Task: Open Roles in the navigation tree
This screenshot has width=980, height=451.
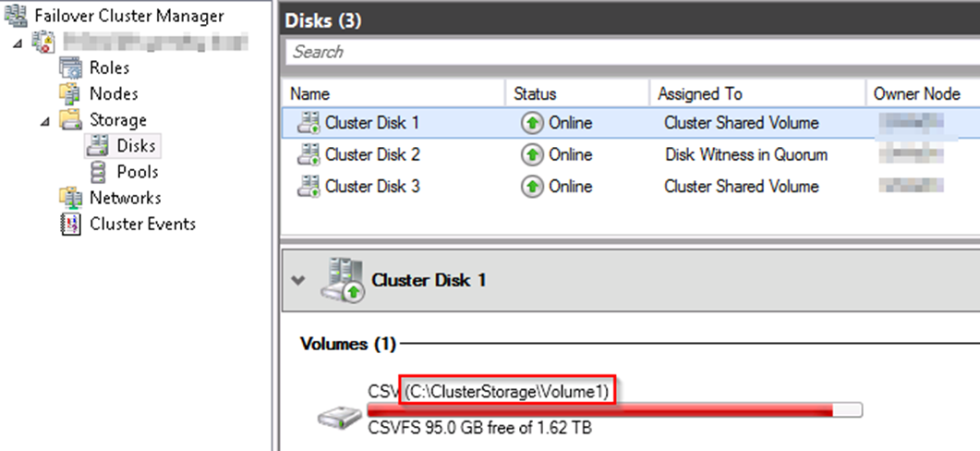Action: coord(109,67)
